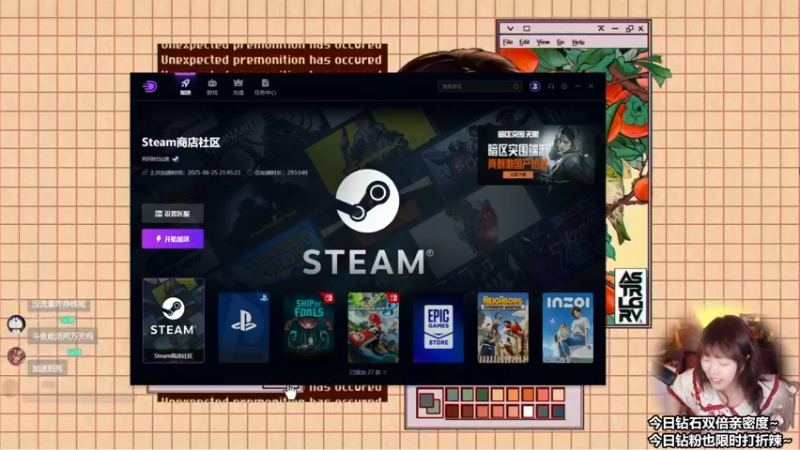Open Edit menu in retro window
Viewport: 800px width, 450px height.
[524, 42]
